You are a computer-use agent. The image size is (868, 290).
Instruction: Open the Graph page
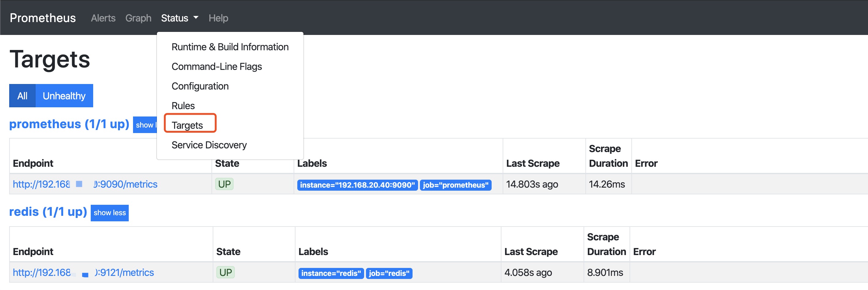(x=138, y=18)
